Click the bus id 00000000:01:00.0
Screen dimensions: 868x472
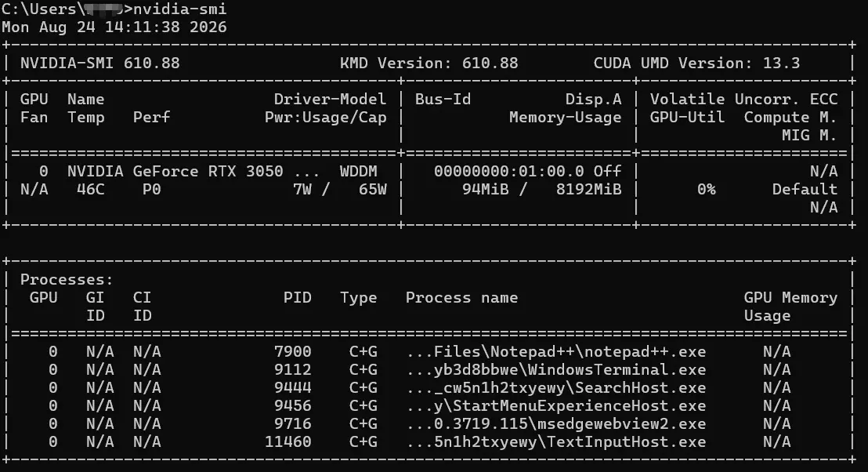(x=508, y=171)
